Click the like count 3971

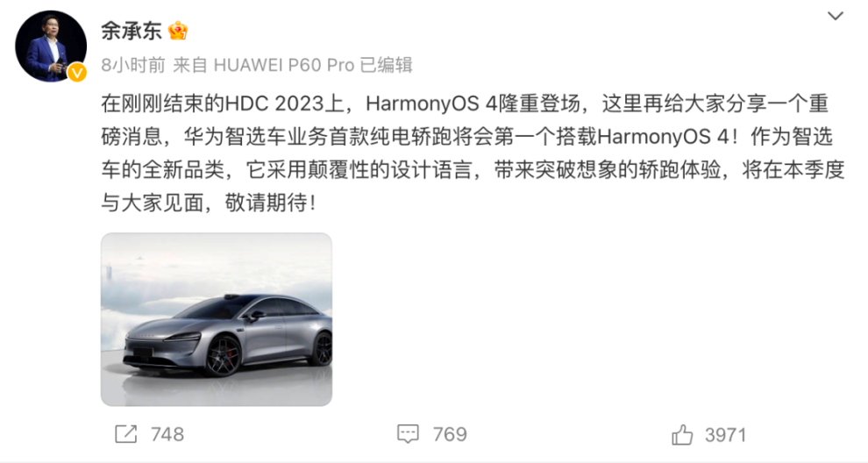pos(726,435)
